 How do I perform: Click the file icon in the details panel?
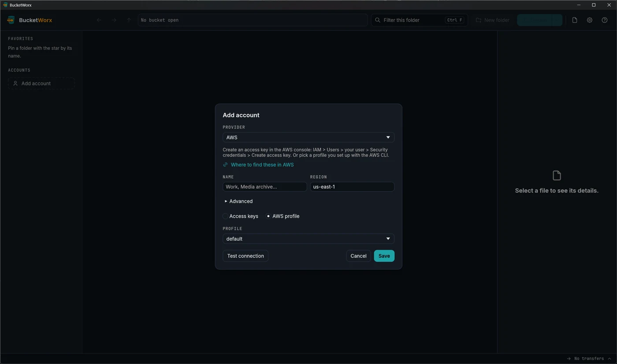click(557, 176)
